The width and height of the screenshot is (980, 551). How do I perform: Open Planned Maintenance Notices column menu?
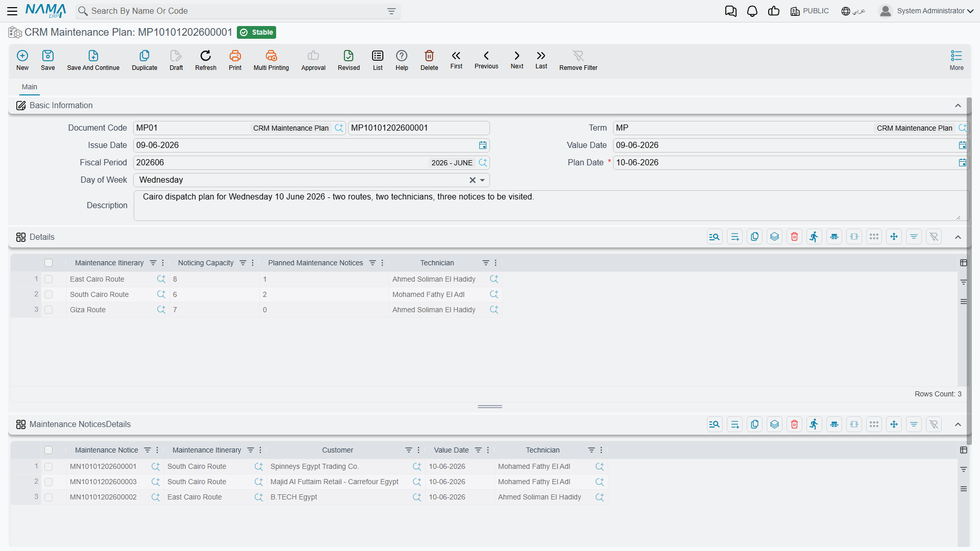(x=382, y=263)
